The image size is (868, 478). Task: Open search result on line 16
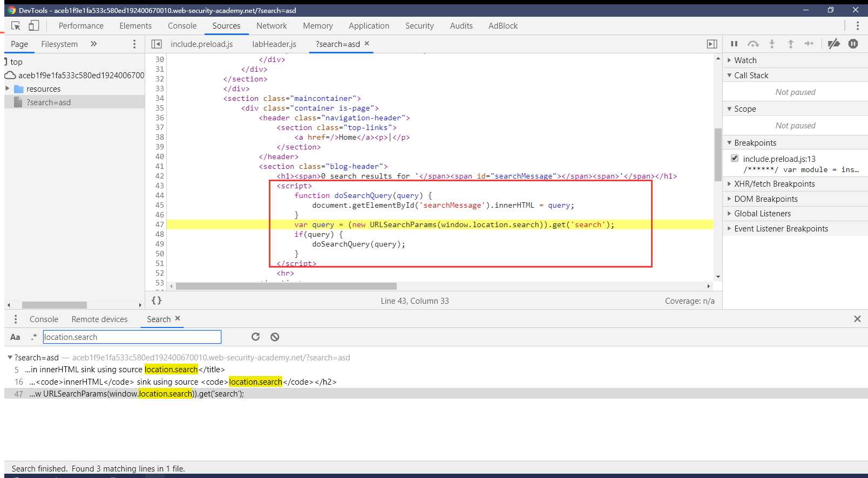436,382
